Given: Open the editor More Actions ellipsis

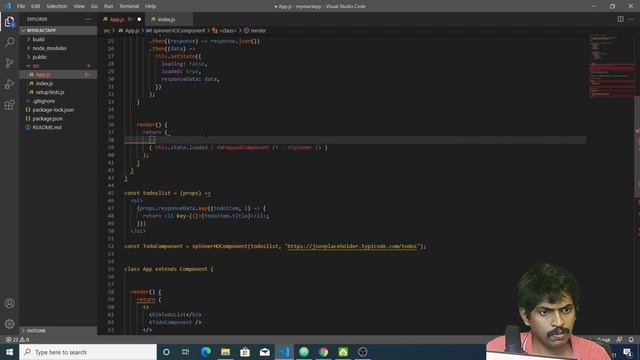Looking at the screenshot, I should click(631, 19).
